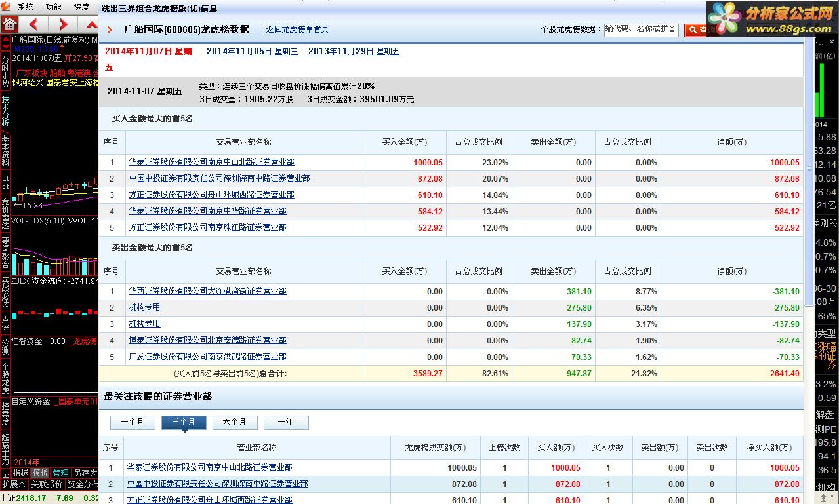The image size is (839, 504).
Task: Open the 竞价雷达 sidebar tab
Action: point(5,213)
